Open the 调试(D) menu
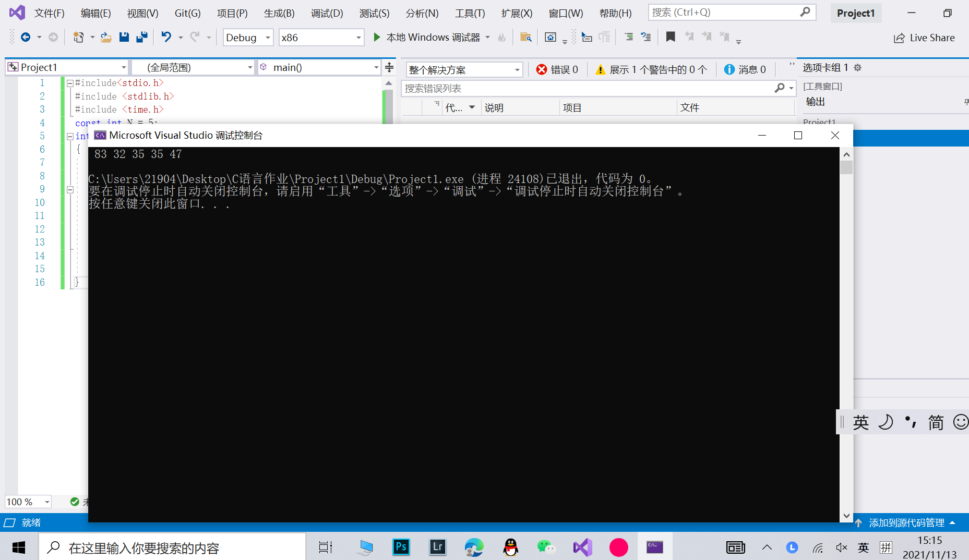 pos(327,13)
